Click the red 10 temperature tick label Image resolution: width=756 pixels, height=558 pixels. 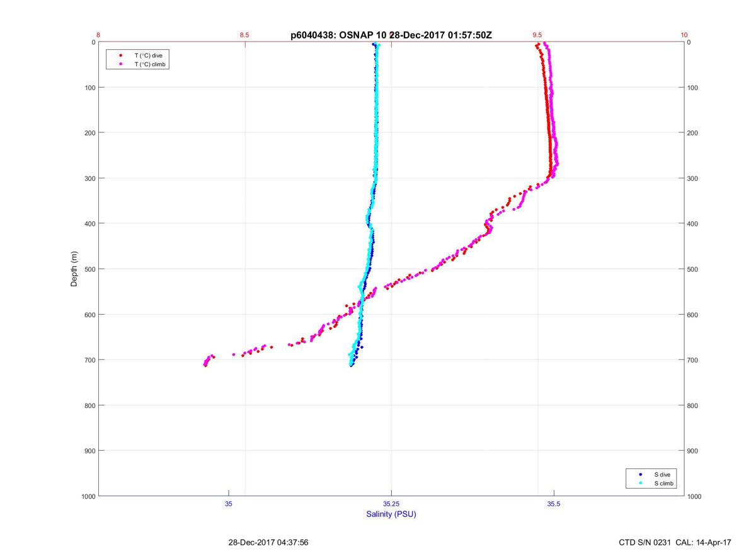tap(684, 35)
